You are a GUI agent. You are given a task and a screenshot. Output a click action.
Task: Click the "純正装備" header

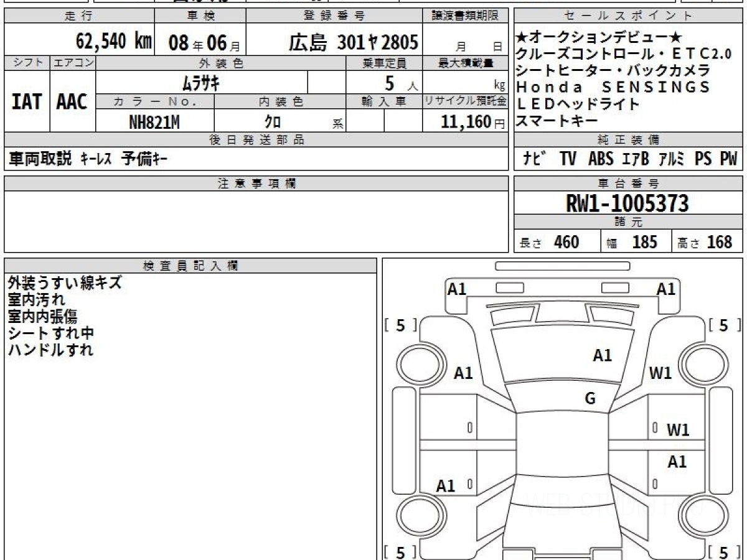pyautogui.click(x=629, y=140)
